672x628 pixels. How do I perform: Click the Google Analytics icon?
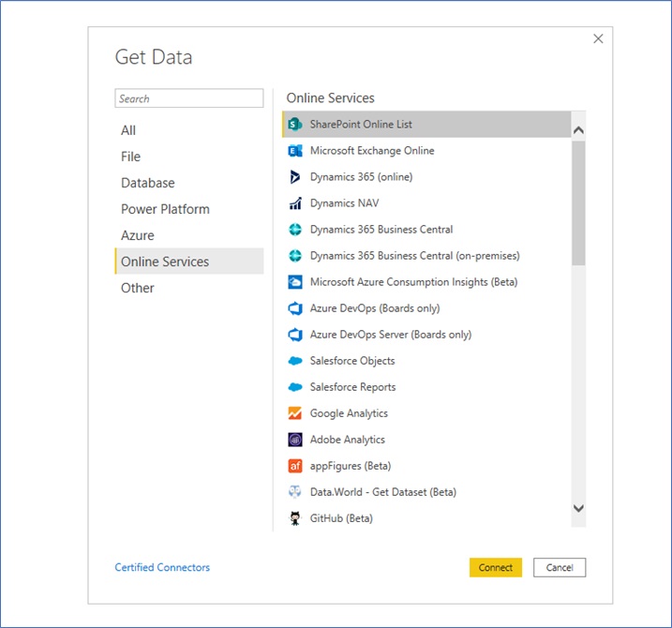coord(295,413)
